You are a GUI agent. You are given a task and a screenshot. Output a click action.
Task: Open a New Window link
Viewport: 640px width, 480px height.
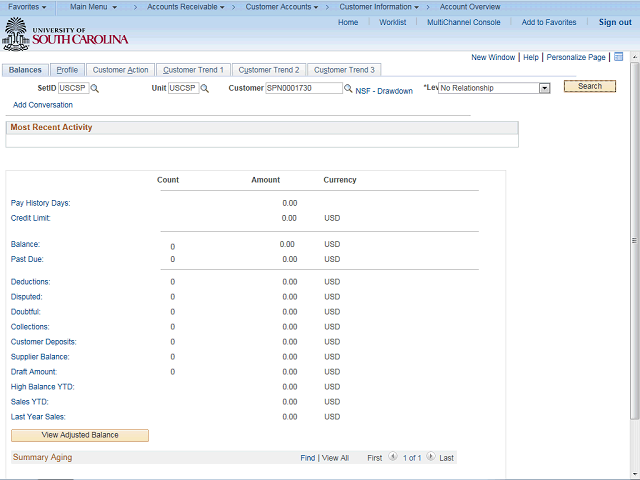[x=493, y=58]
